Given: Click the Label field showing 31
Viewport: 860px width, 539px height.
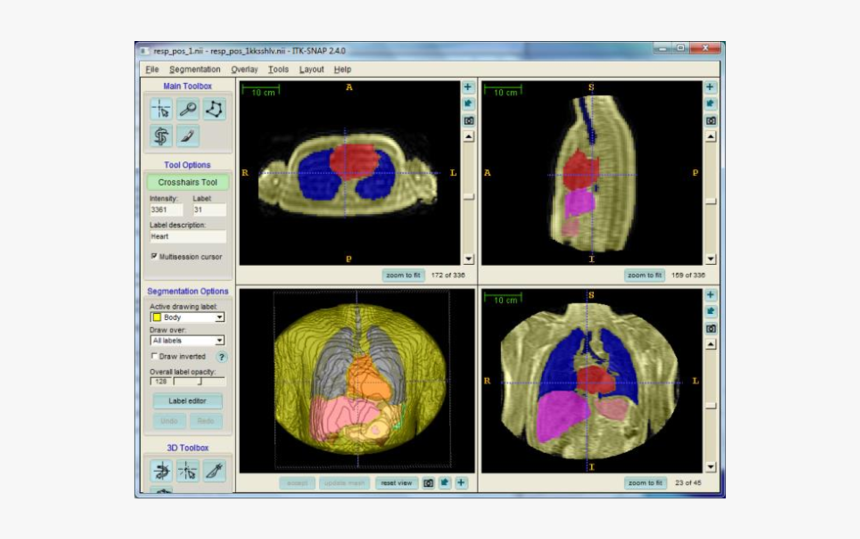Looking at the screenshot, I should coord(209,210).
